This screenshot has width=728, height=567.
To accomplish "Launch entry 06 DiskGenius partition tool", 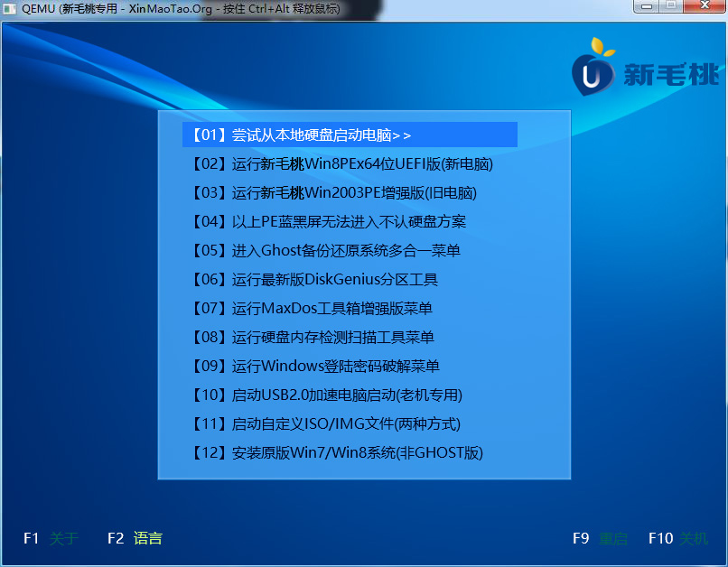I will click(x=315, y=279).
